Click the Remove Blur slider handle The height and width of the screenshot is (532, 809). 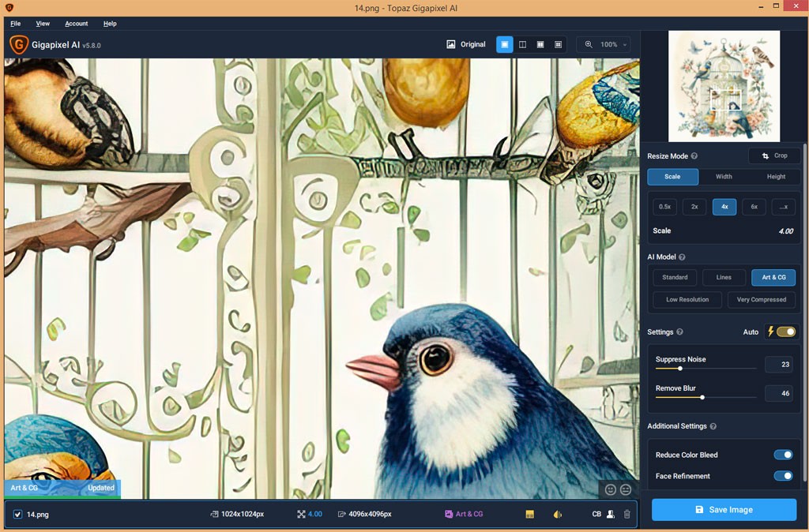[x=702, y=398]
